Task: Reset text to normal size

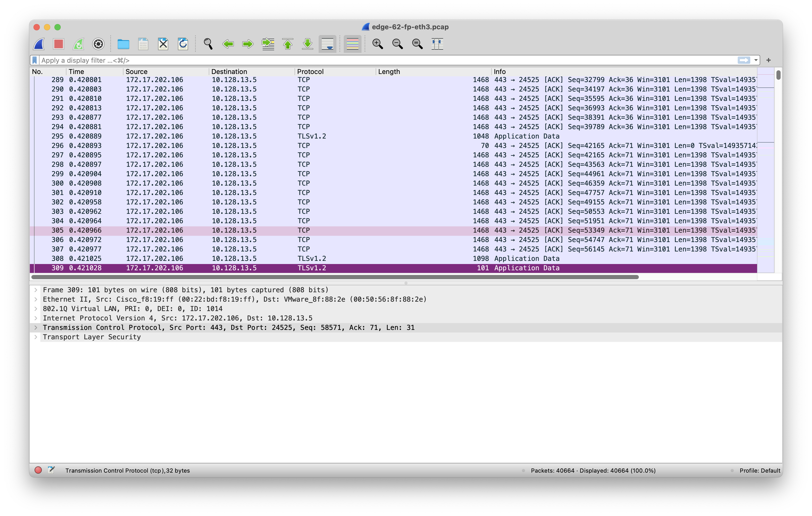Action: [418, 44]
